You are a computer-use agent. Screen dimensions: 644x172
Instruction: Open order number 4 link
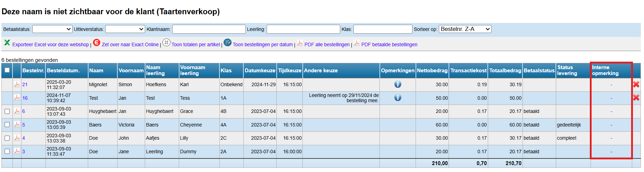[24, 138]
